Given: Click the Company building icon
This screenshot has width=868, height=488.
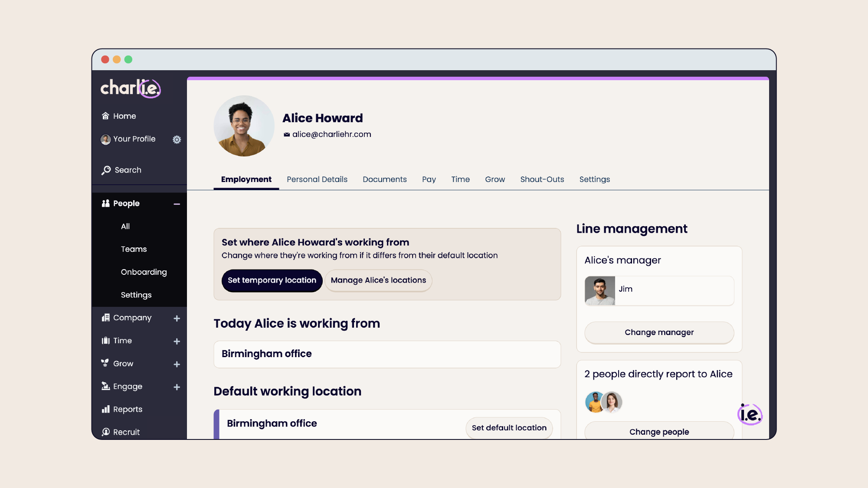Looking at the screenshot, I should pyautogui.click(x=105, y=318).
